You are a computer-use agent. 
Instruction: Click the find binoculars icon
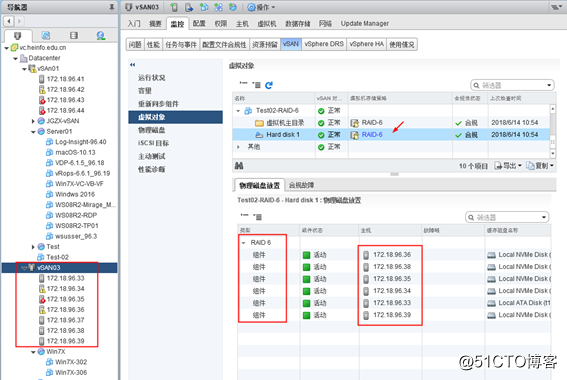(239, 166)
